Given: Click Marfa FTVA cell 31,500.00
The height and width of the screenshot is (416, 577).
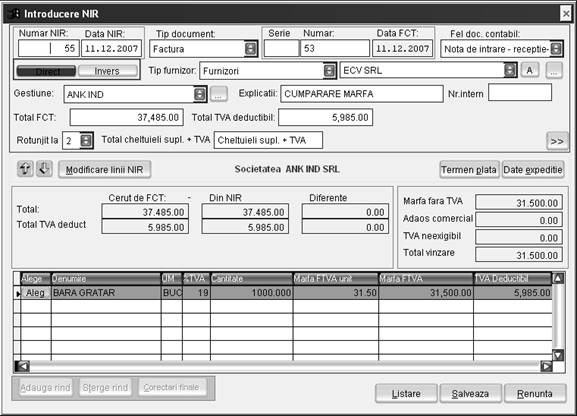Looking at the screenshot, I should pos(426,293).
